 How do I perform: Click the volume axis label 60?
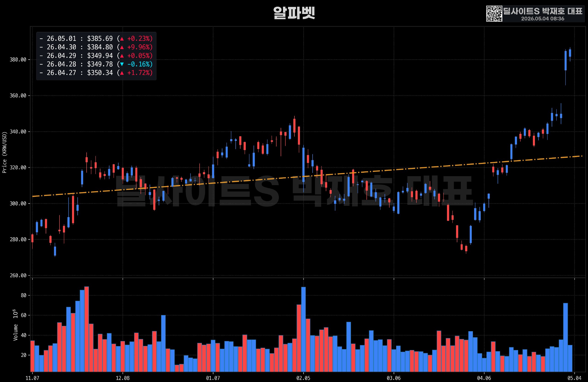[23, 315]
